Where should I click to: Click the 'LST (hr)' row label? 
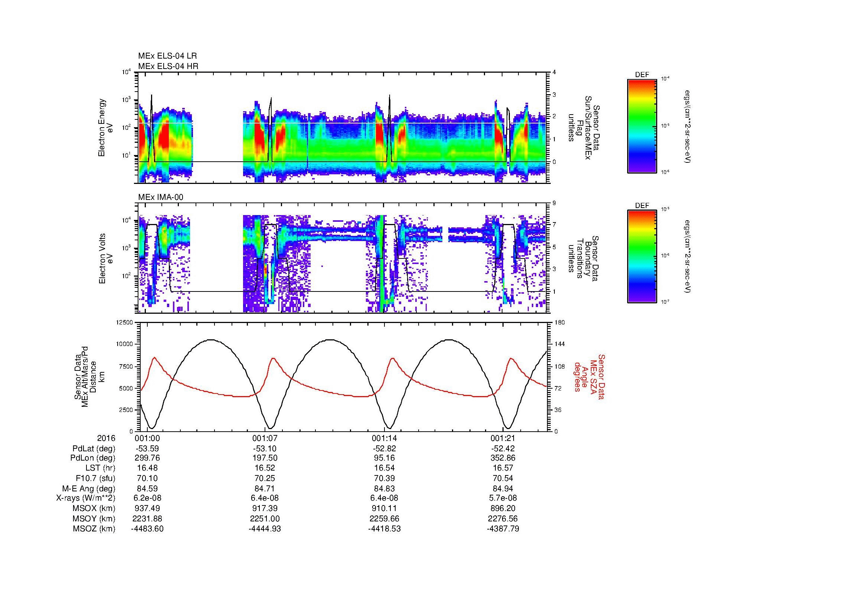[101, 468]
